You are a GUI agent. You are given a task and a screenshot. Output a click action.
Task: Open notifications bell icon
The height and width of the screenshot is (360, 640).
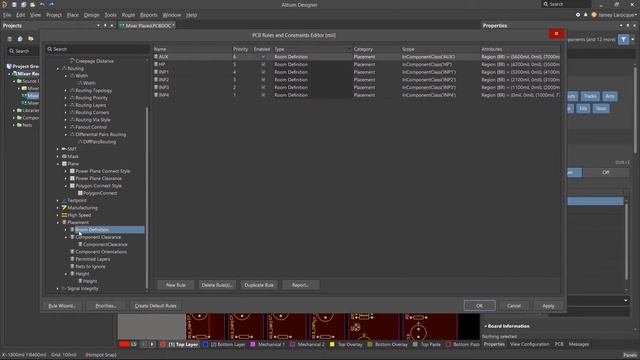(585, 15)
